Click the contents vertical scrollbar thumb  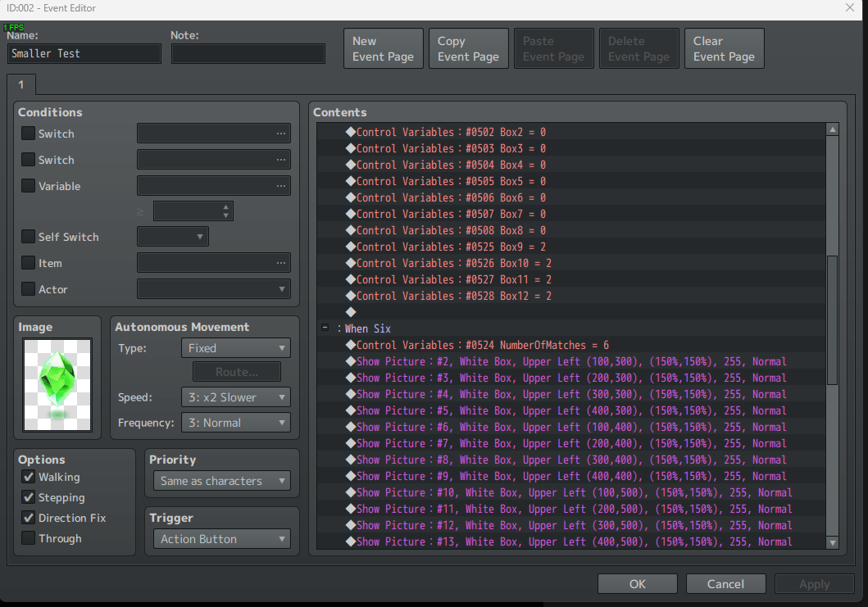coord(832,319)
